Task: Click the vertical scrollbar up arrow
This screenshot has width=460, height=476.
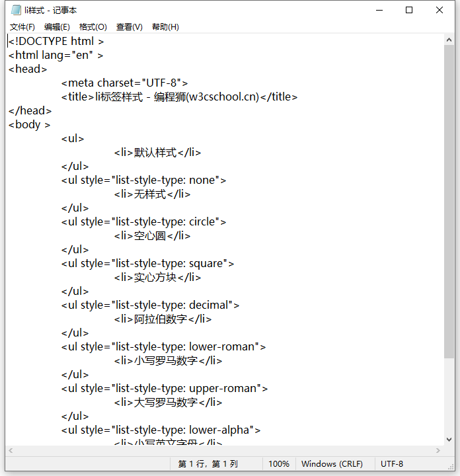Action: [x=449, y=40]
